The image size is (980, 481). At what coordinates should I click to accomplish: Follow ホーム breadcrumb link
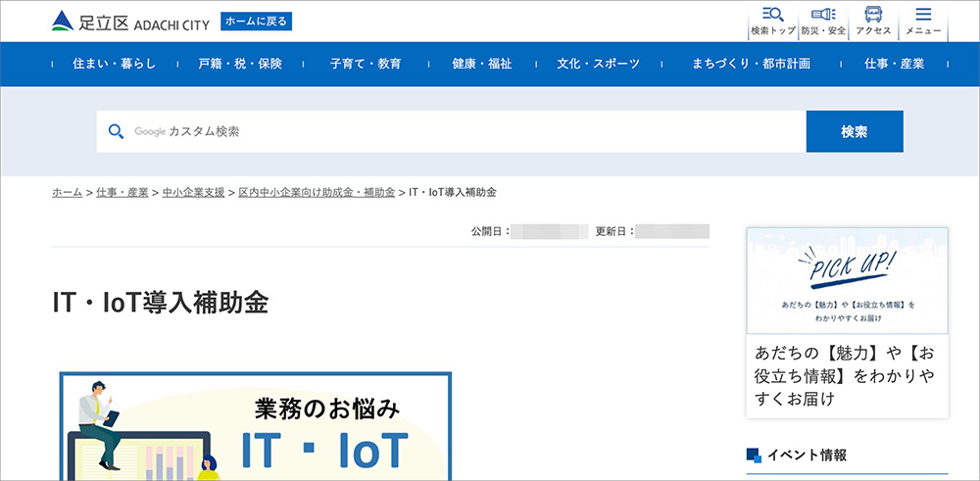[67, 192]
